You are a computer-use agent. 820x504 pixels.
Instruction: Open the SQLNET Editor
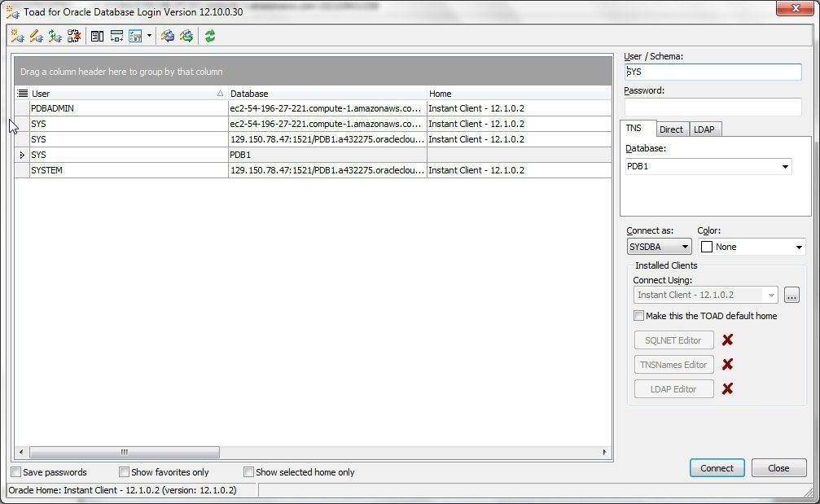tap(673, 340)
